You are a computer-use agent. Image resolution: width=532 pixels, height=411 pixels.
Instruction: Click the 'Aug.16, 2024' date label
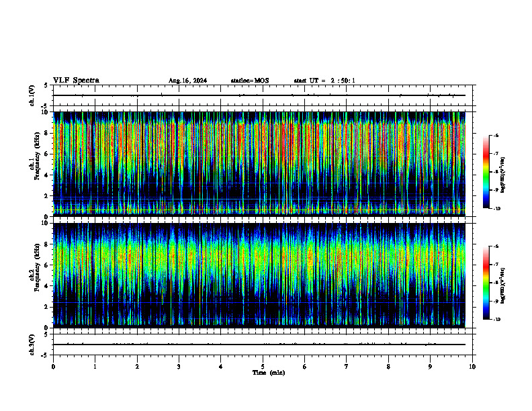click(187, 81)
